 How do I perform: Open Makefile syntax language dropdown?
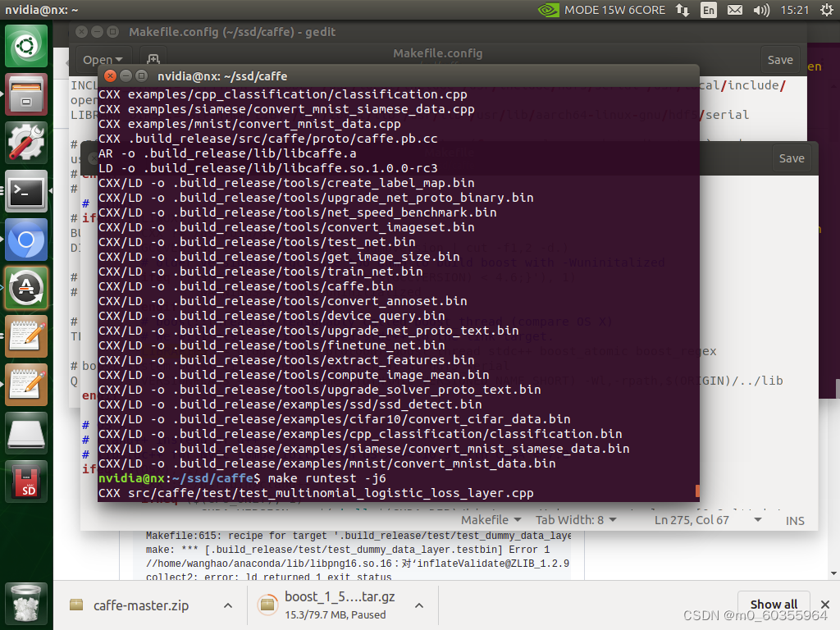point(491,519)
